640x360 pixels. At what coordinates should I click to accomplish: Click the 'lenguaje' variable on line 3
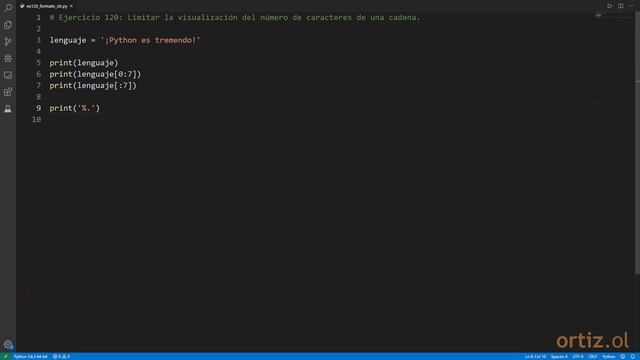click(x=68, y=40)
